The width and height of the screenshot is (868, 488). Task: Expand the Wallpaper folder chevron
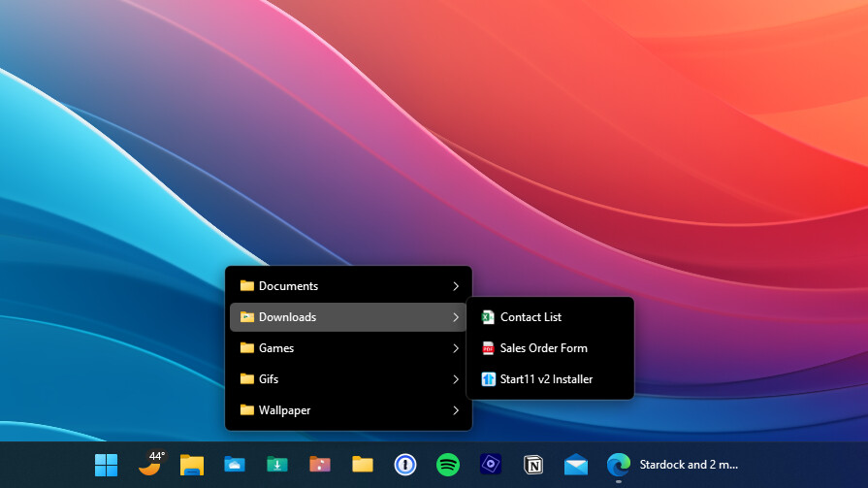(456, 410)
